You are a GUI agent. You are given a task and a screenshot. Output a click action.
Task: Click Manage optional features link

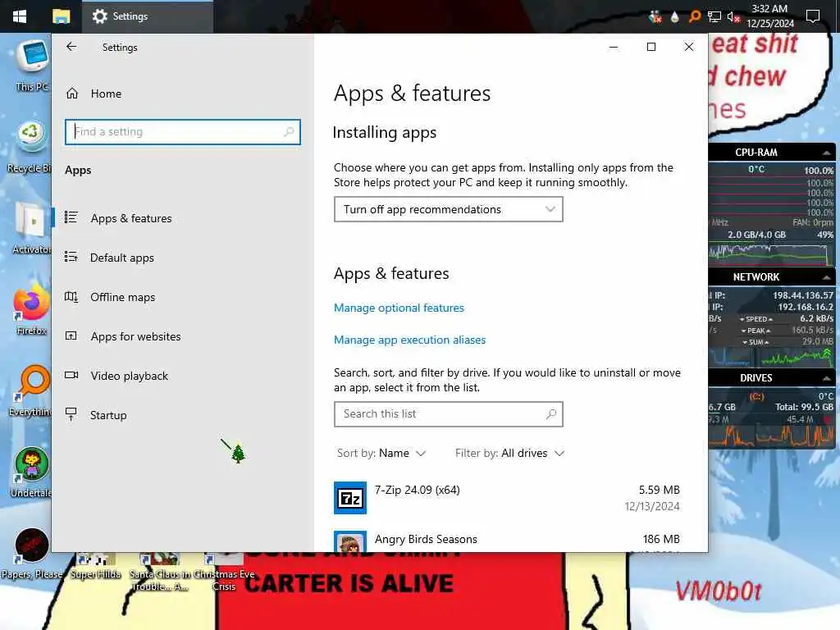coord(399,308)
